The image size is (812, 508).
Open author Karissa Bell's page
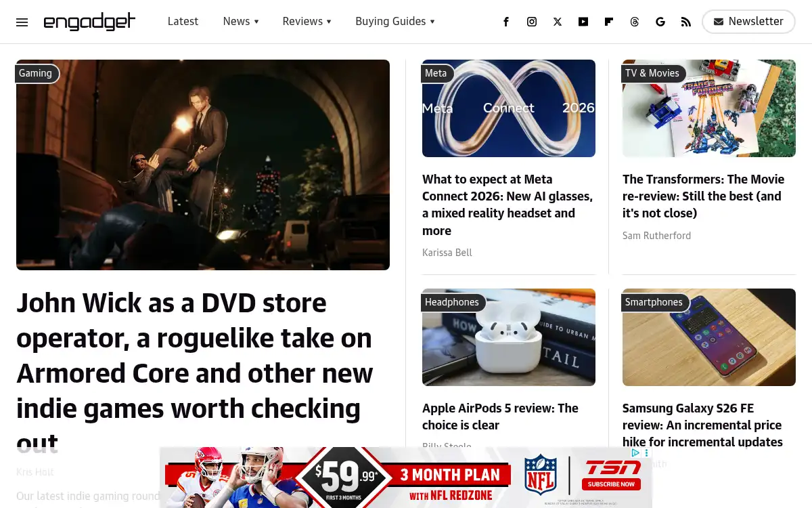click(447, 253)
